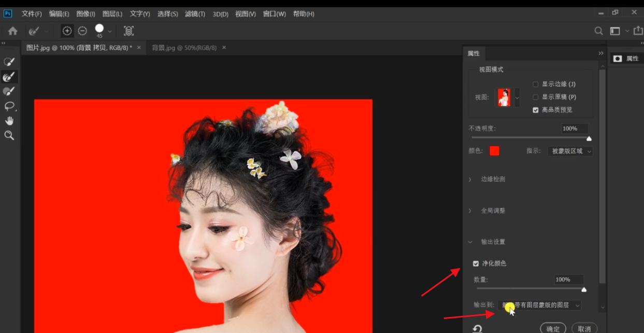Click the 取消 button
The width and height of the screenshot is (644, 333).
585,328
